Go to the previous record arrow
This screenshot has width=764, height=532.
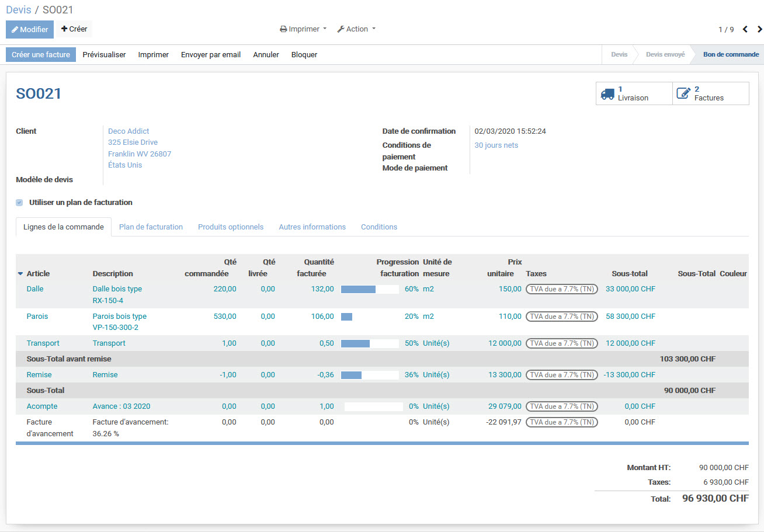pos(745,29)
